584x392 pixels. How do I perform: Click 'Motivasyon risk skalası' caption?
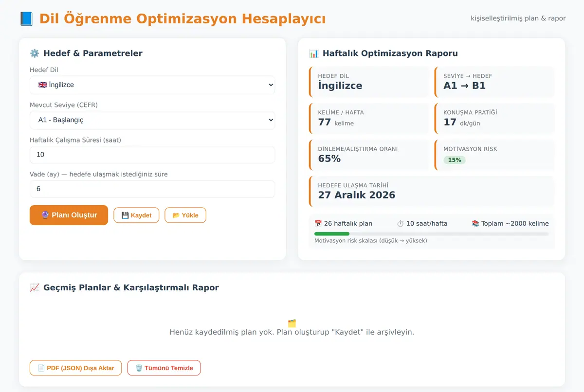coord(371,241)
